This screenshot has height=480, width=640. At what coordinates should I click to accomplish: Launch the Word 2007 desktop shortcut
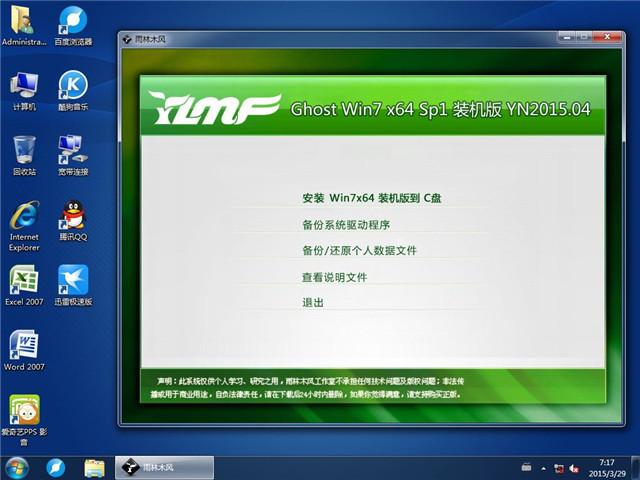[x=24, y=350]
